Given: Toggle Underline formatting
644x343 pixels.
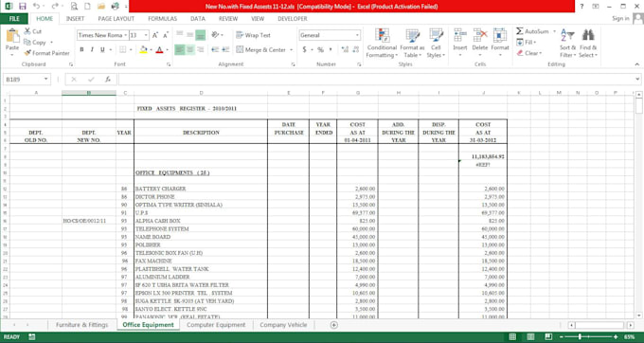Looking at the screenshot, I should (102, 49).
